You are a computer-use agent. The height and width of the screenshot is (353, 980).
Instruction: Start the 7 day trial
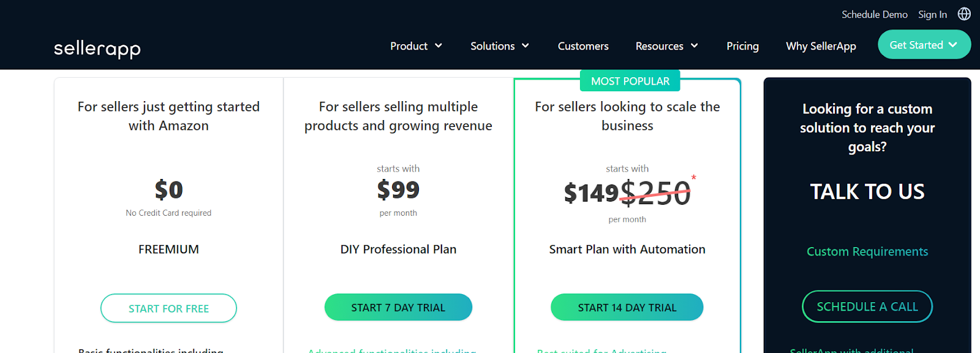click(398, 307)
